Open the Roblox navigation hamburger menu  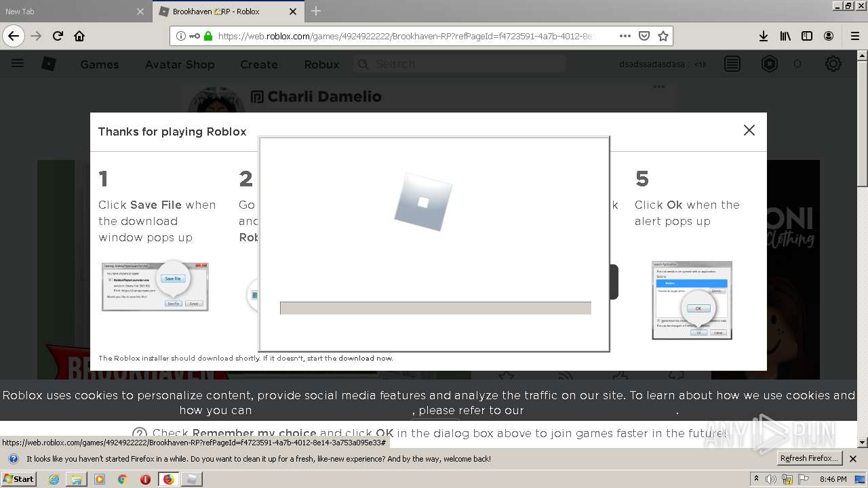18,64
